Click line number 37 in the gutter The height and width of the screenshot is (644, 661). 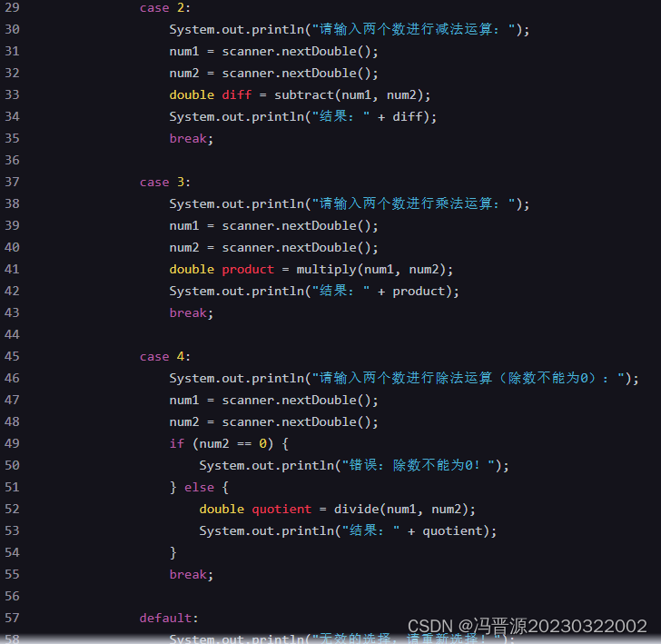12,183
